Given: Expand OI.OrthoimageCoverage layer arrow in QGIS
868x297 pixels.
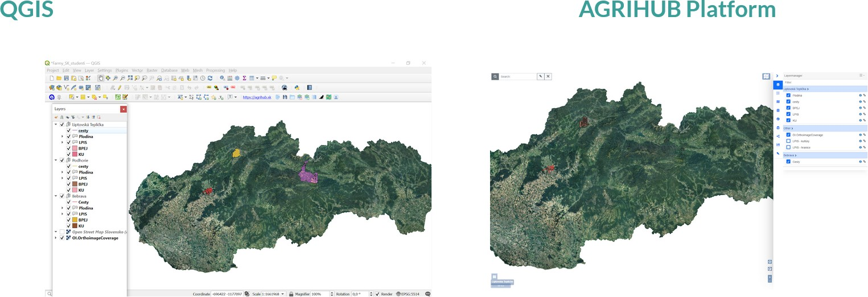Looking at the screenshot, I should 56,238.
